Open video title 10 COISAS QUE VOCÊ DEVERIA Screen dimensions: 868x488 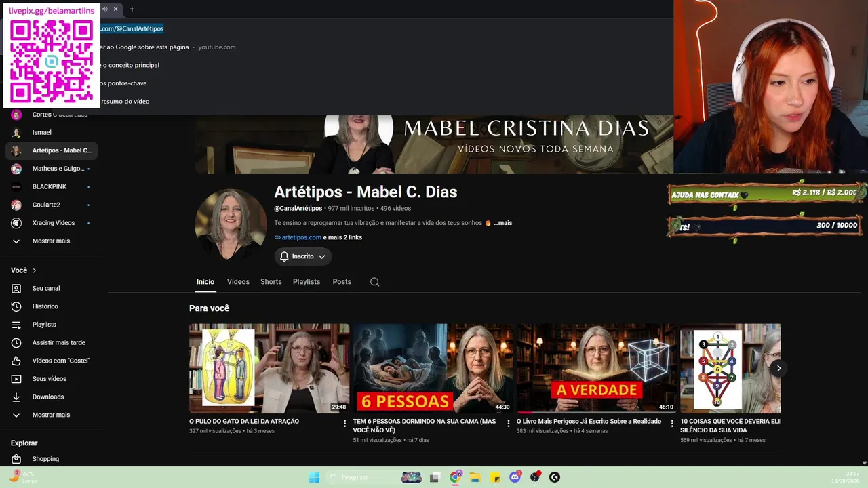click(730, 426)
